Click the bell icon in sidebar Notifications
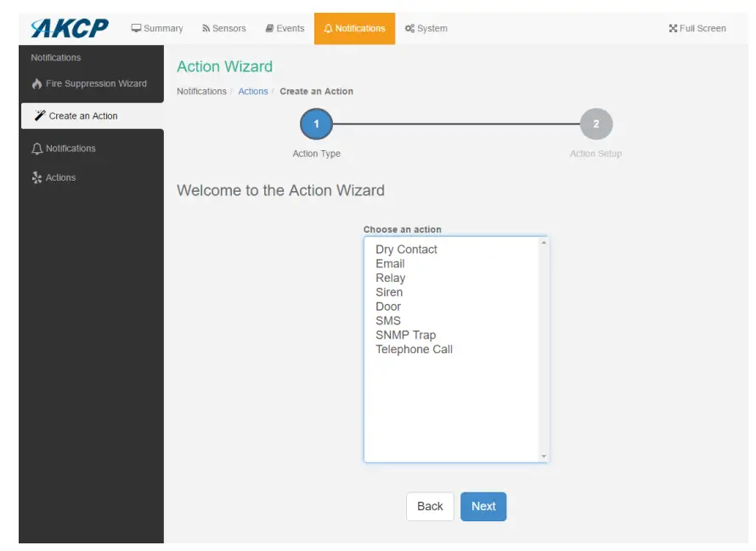Image resolution: width=756 pixels, height=551 pixels. coord(37,149)
